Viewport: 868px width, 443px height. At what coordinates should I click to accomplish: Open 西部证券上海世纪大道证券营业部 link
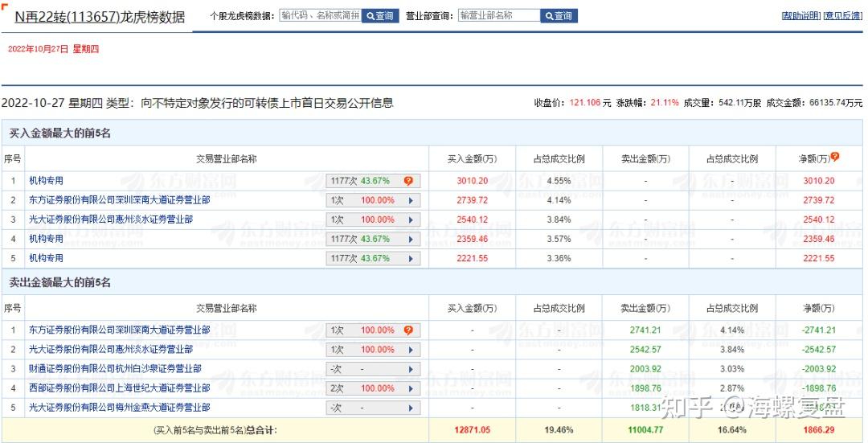tap(120, 388)
